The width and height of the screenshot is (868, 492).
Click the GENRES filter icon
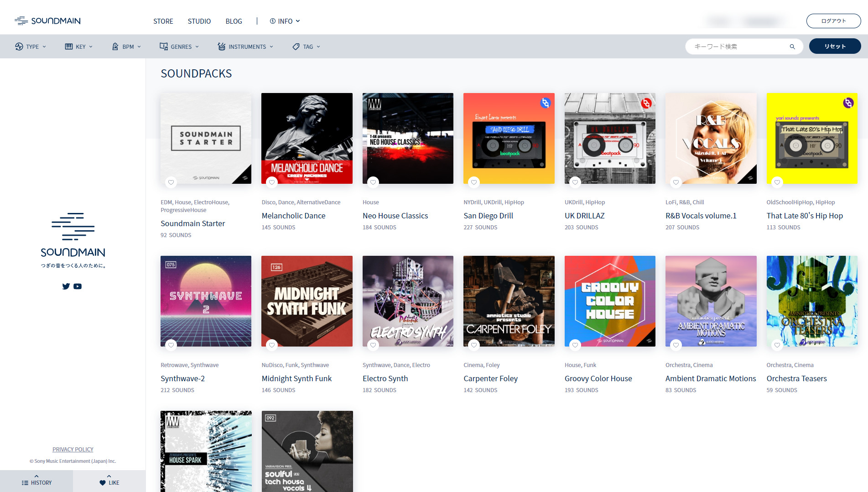(164, 47)
